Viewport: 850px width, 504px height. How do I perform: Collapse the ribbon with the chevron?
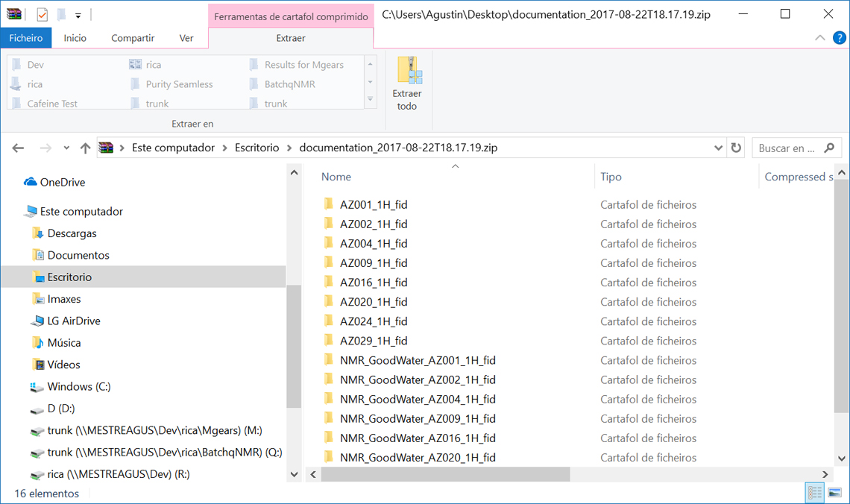click(820, 38)
